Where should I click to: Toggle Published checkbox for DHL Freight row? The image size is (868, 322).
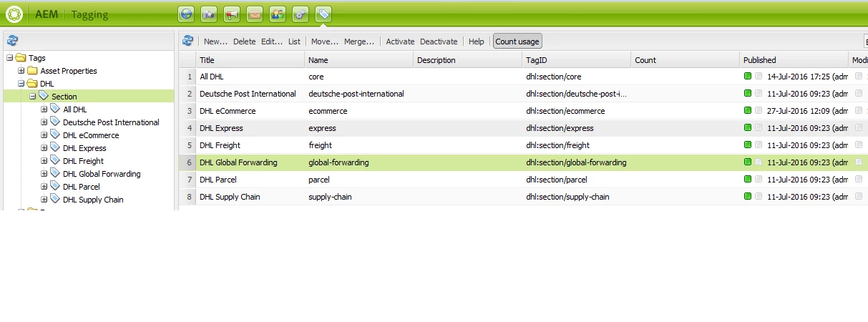coord(759,145)
